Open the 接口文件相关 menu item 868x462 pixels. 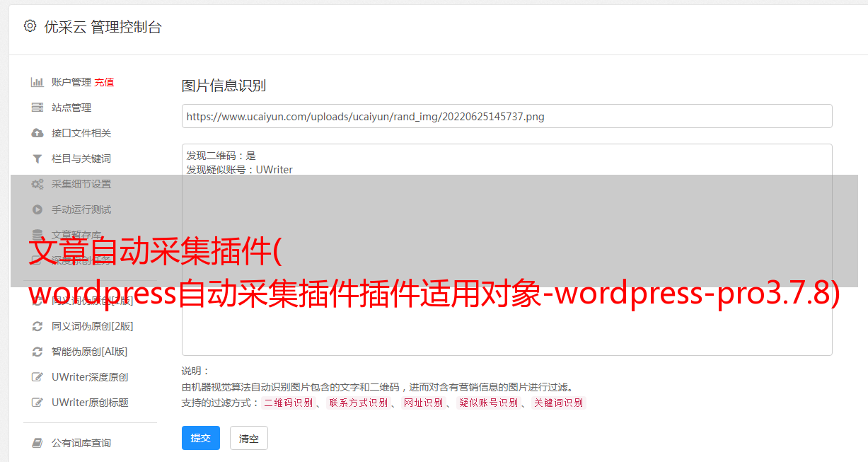[81, 133]
